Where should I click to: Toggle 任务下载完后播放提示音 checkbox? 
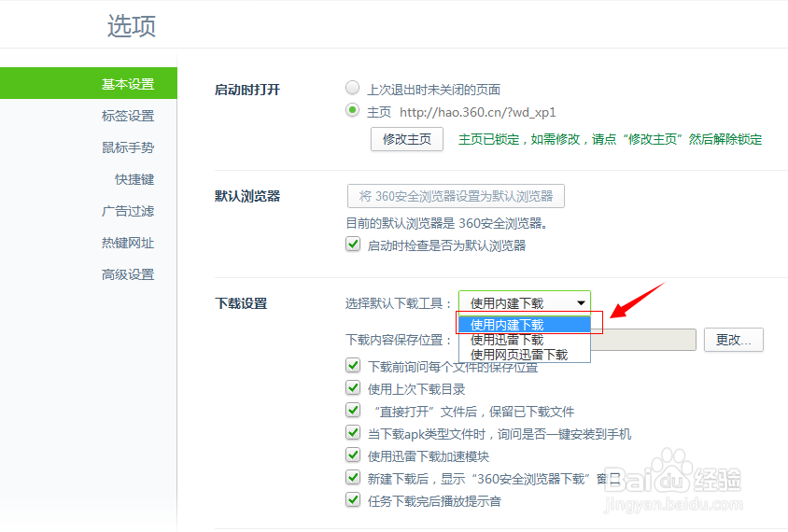coord(353,500)
